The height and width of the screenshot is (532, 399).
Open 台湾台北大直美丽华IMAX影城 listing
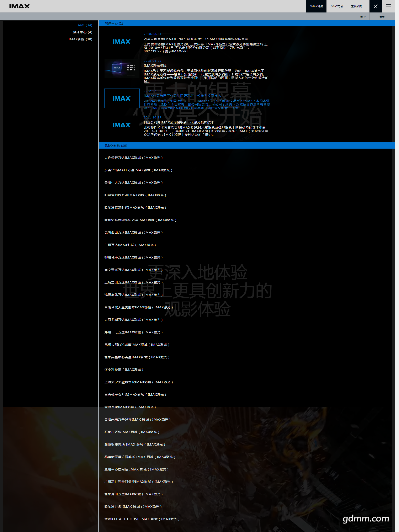tap(139, 307)
